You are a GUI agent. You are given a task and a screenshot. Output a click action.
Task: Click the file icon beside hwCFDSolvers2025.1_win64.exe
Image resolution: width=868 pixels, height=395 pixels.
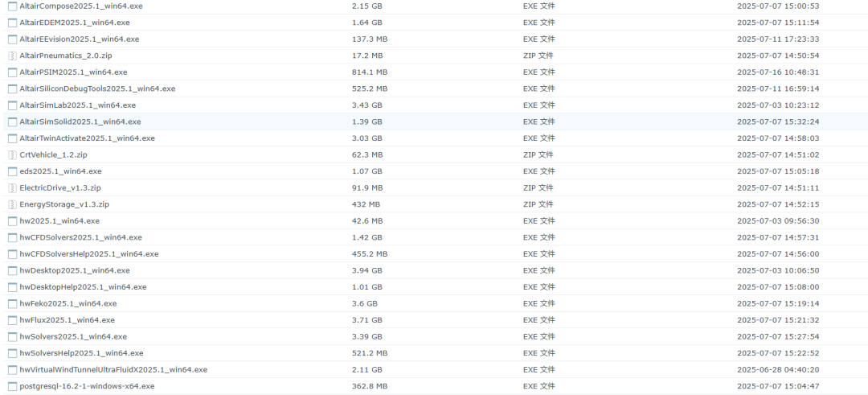[x=12, y=237]
